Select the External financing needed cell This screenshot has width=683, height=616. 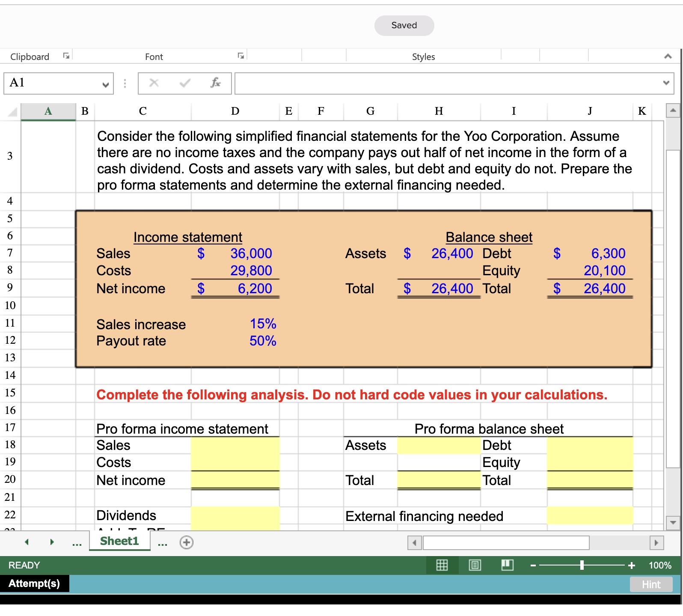coord(590,515)
